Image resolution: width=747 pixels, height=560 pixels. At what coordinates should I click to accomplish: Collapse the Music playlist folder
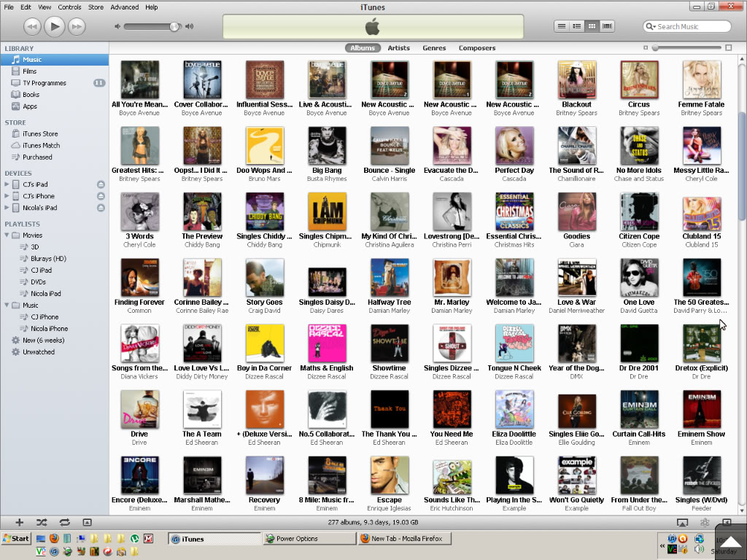pyautogui.click(x=7, y=306)
